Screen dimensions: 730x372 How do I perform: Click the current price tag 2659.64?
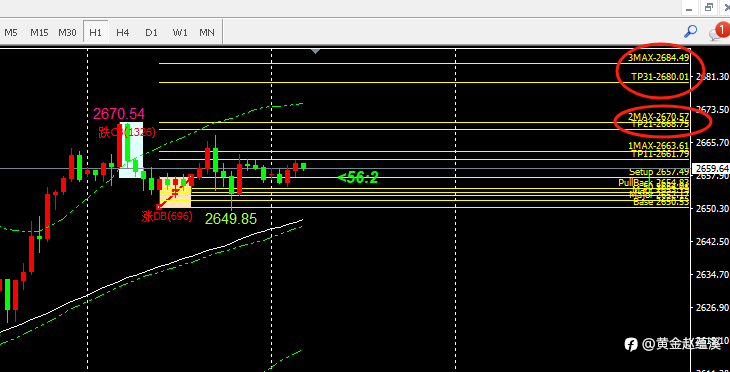pyautogui.click(x=711, y=168)
